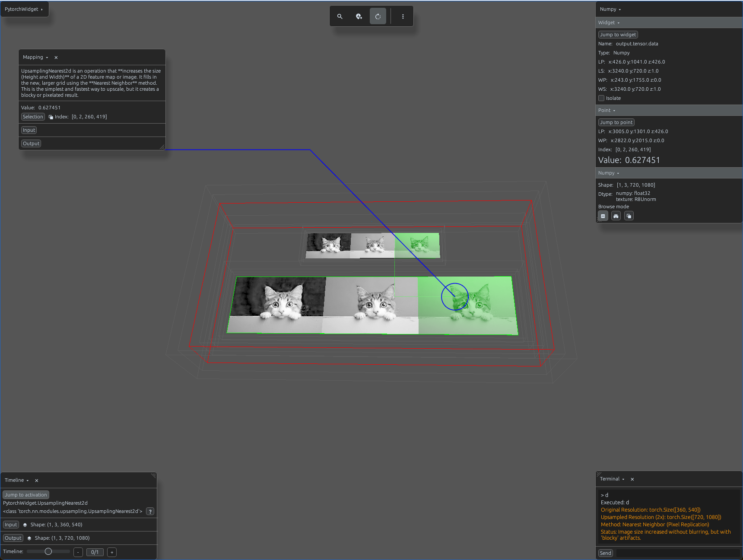This screenshot has height=560, width=743.
Task: Click the layers icon next to Input shape
Action: pyautogui.click(x=25, y=525)
